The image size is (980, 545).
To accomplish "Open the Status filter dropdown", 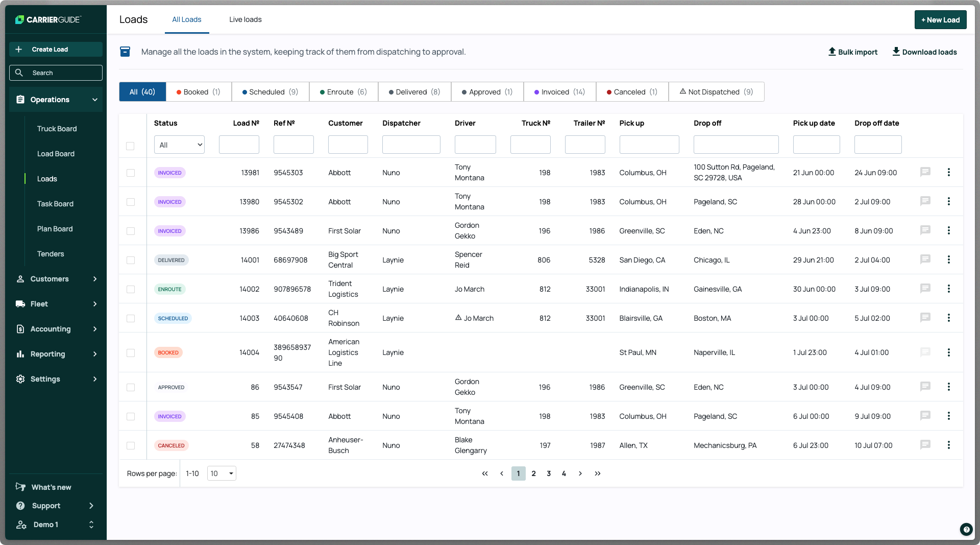I will (179, 145).
